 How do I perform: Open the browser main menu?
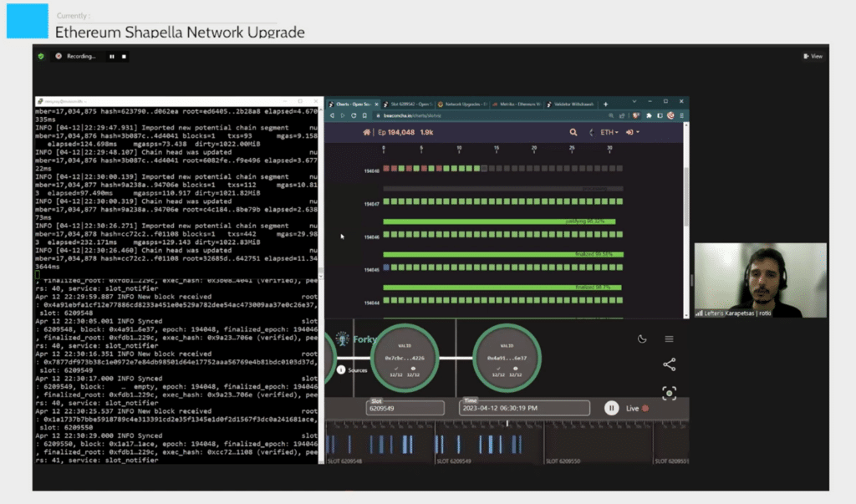click(681, 116)
